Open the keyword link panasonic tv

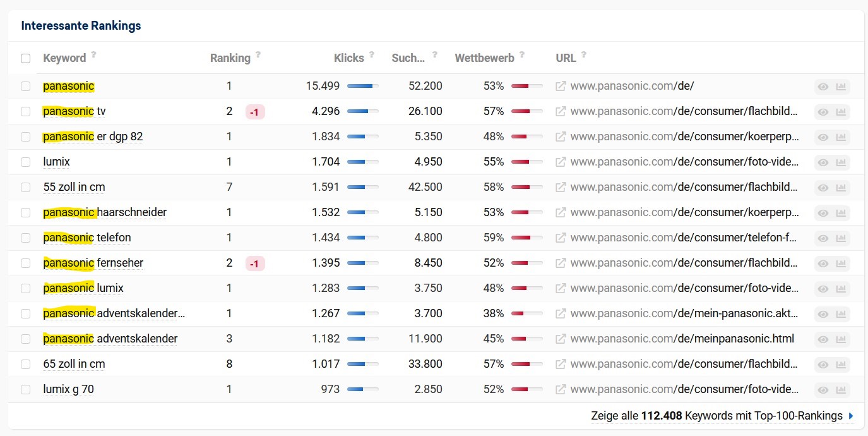tap(74, 111)
